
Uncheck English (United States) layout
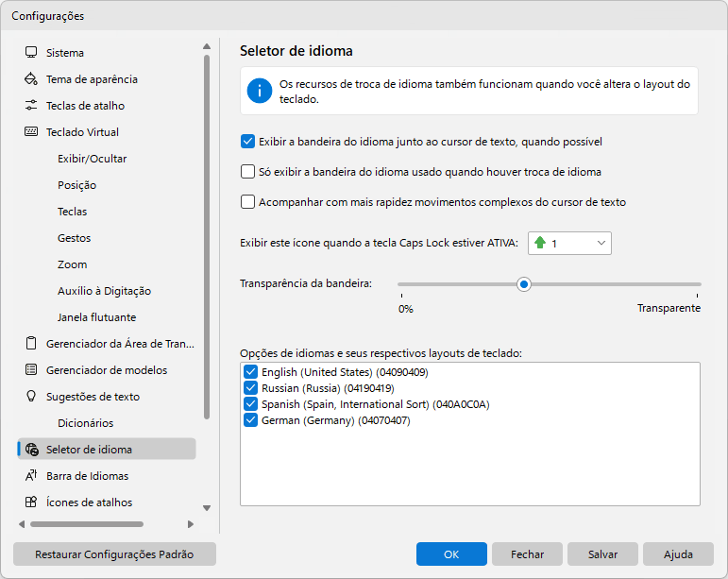[x=251, y=372]
